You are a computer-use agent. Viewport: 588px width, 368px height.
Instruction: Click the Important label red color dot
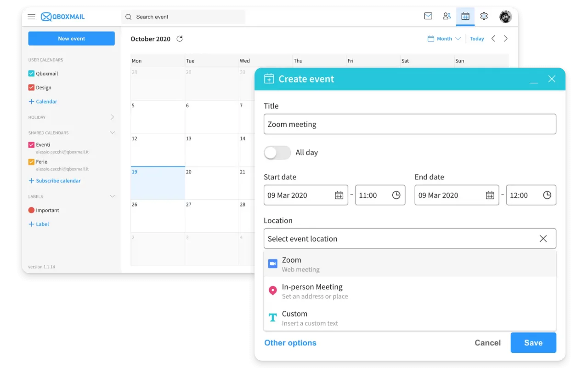coord(31,210)
